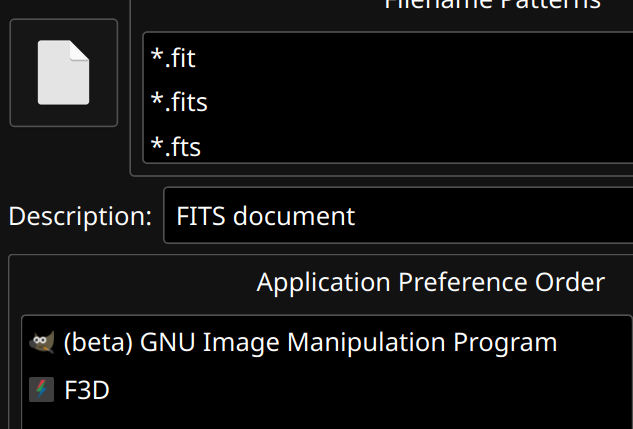The height and width of the screenshot is (429, 633).
Task: Click the Application Preference Order heading
Action: (431, 282)
